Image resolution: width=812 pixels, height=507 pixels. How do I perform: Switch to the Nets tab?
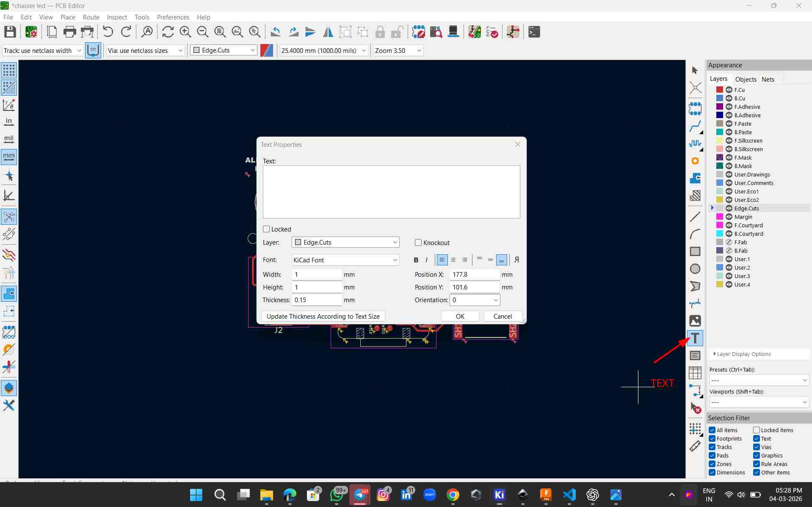(768, 79)
